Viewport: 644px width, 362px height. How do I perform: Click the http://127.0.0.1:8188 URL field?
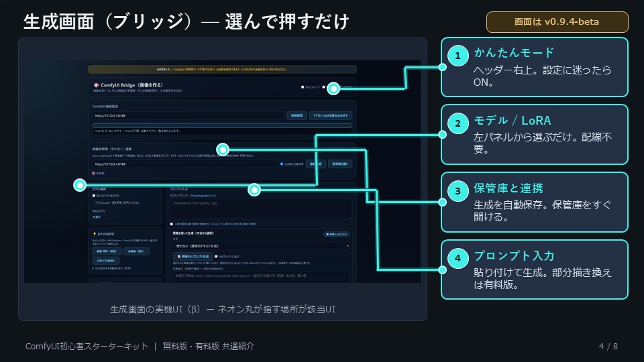(x=188, y=116)
